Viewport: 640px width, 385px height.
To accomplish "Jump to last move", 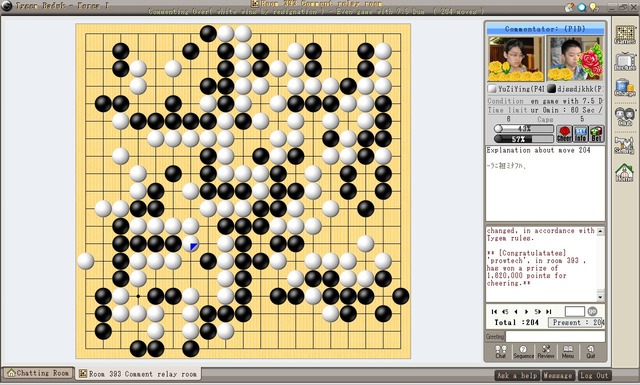I will (x=549, y=312).
